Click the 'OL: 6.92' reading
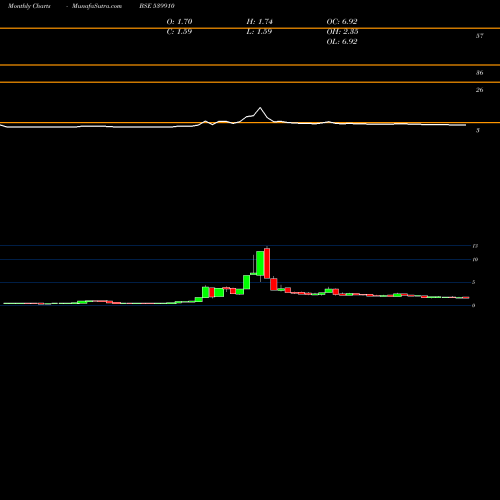The height and width of the screenshot is (500, 500). point(342,42)
